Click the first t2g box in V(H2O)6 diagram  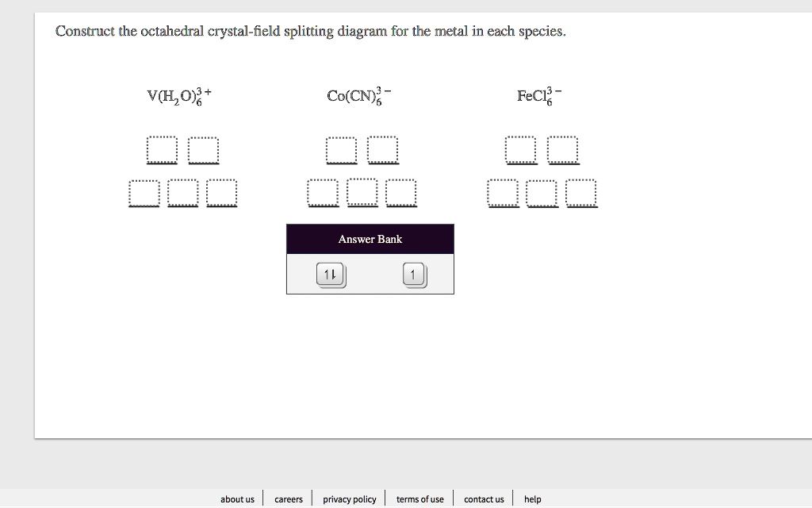(x=144, y=192)
